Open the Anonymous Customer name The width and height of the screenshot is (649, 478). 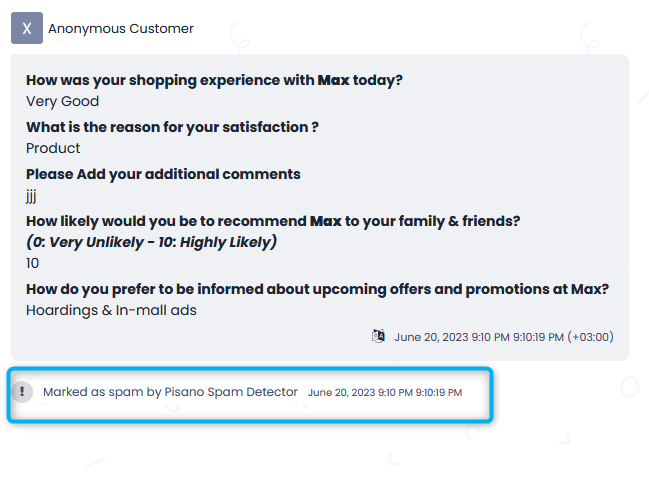(121, 29)
